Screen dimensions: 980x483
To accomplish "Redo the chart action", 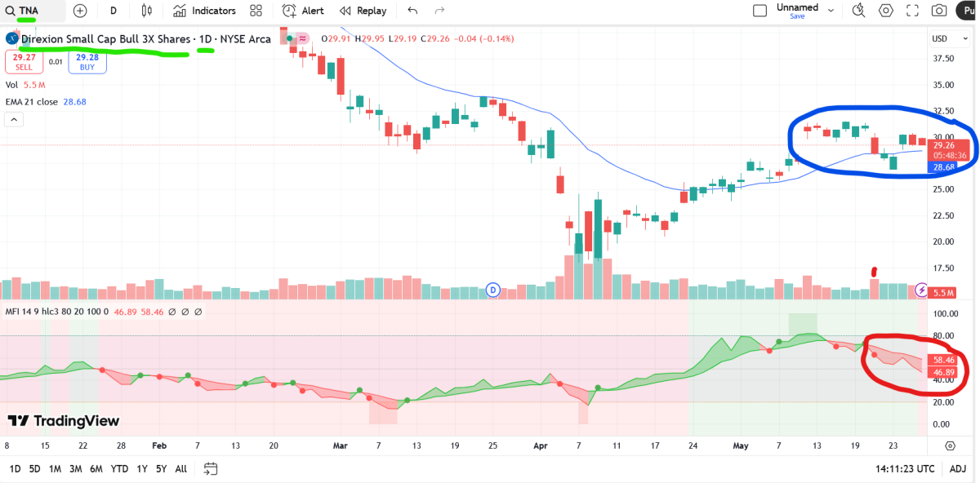I will [440, 11].
